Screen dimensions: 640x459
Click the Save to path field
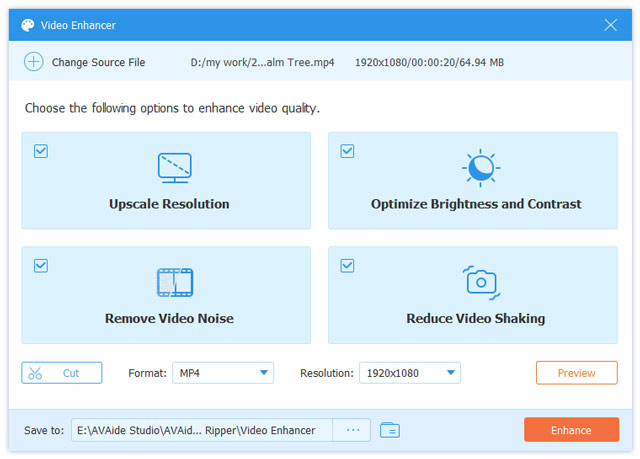click(x=202, y=430)
